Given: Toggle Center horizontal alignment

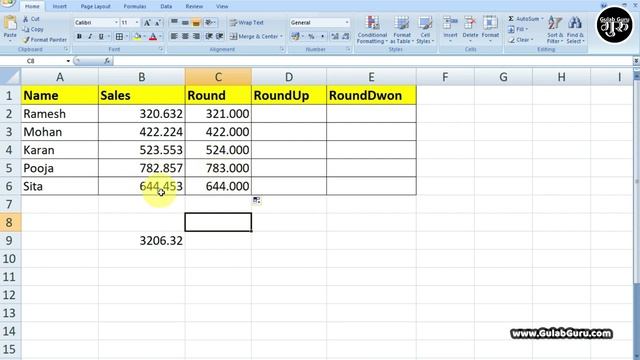Looking at the screenshot, I should pyautogui.click(x=185, y=37).
